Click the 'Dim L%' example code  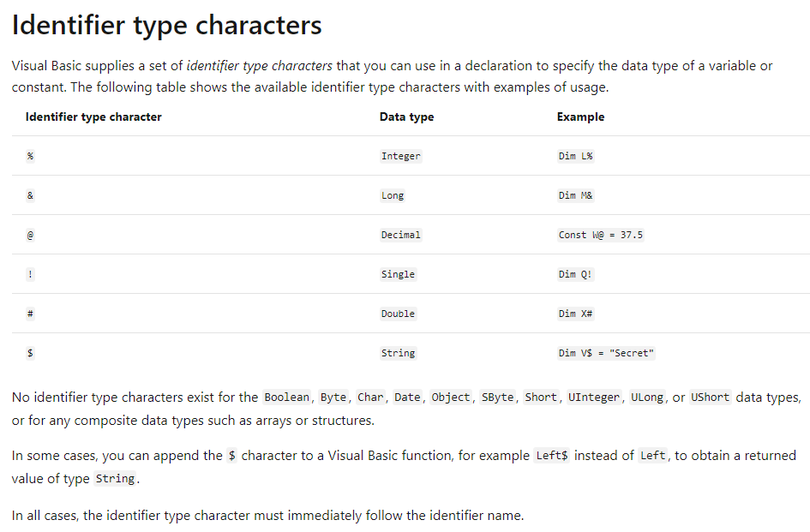tap(575, 156)
